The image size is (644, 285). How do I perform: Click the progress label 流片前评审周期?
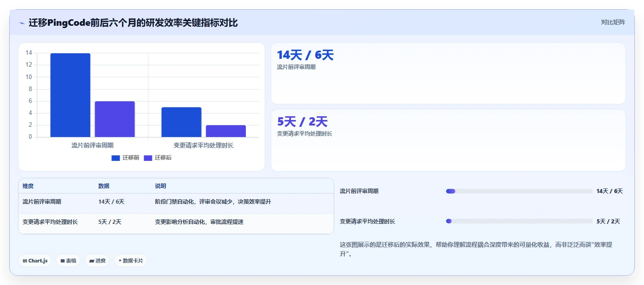click(x=359, y=191)
